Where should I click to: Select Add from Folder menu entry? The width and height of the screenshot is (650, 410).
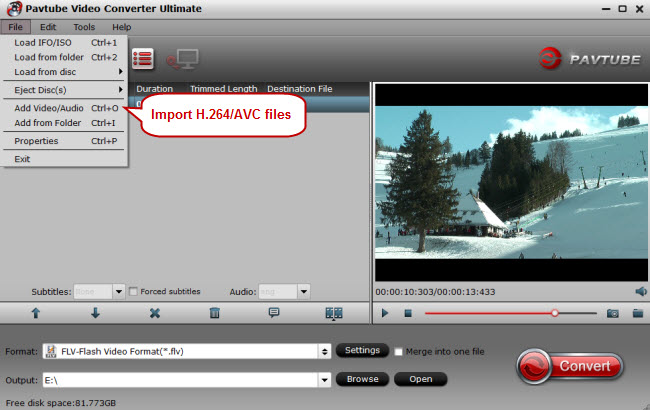coord(65,123)
